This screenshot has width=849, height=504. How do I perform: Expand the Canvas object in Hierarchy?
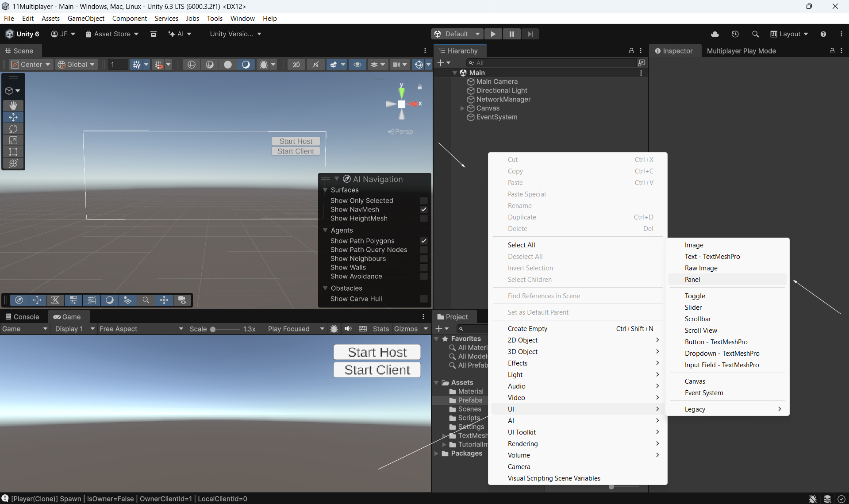(x=462, y=108)
